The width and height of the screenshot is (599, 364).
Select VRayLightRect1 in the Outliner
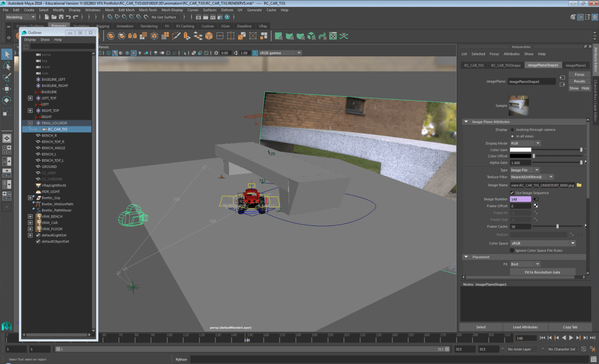(54, 185)
